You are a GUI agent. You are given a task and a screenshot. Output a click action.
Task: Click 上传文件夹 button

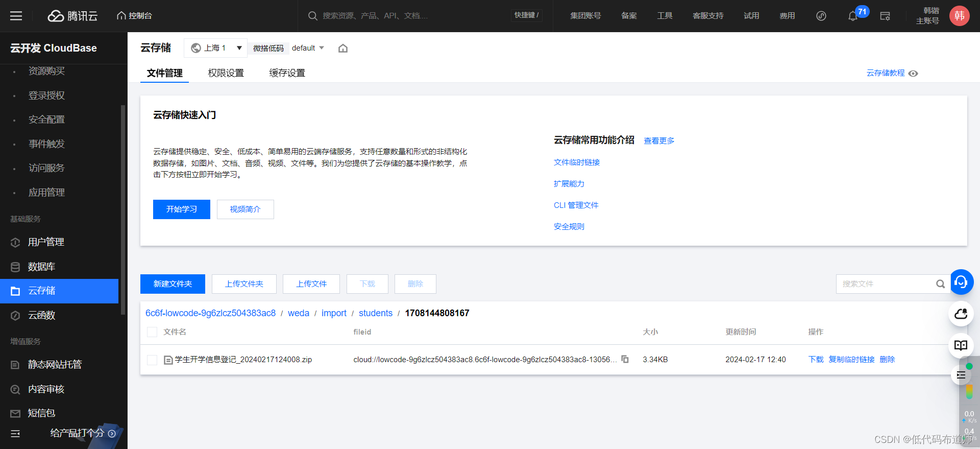point(244,284)
